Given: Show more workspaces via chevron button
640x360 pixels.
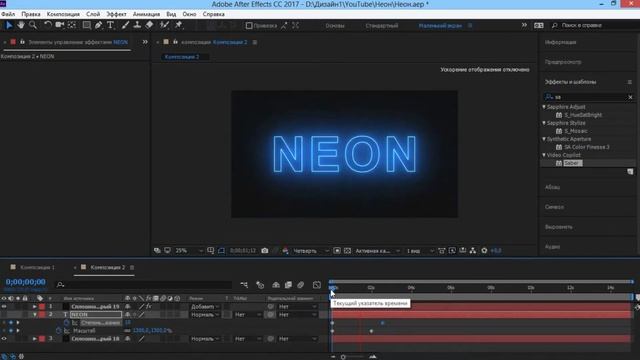Looking at the screenshot, I should tap(524, 25).
